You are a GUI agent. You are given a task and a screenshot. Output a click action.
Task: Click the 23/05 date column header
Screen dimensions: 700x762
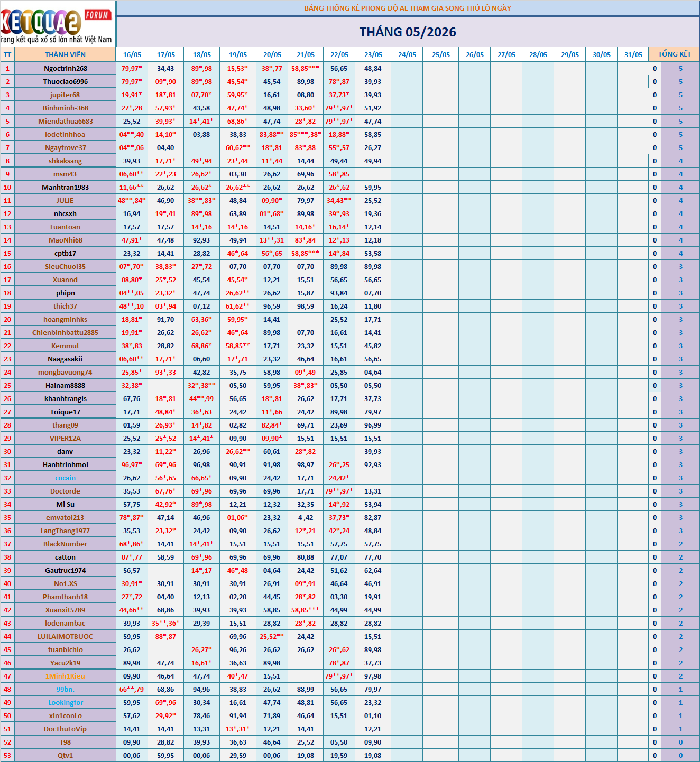(x=373, y=54)
